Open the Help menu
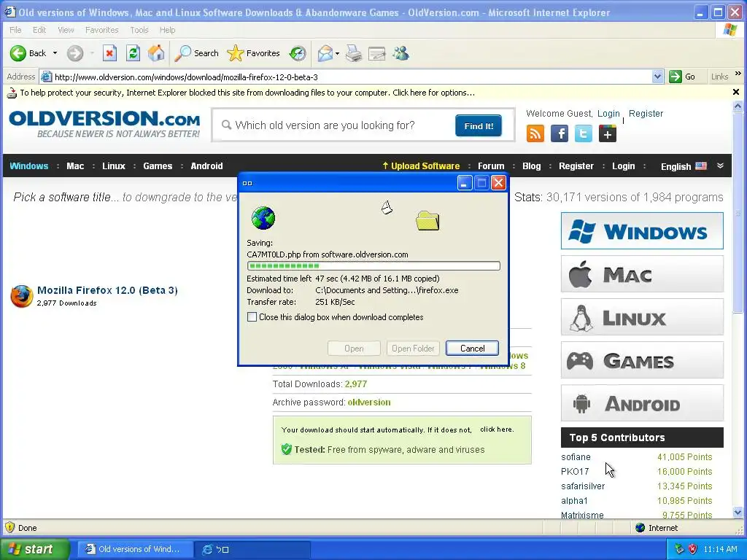This screenshot has height=560, width=747. tap(167, 30)
